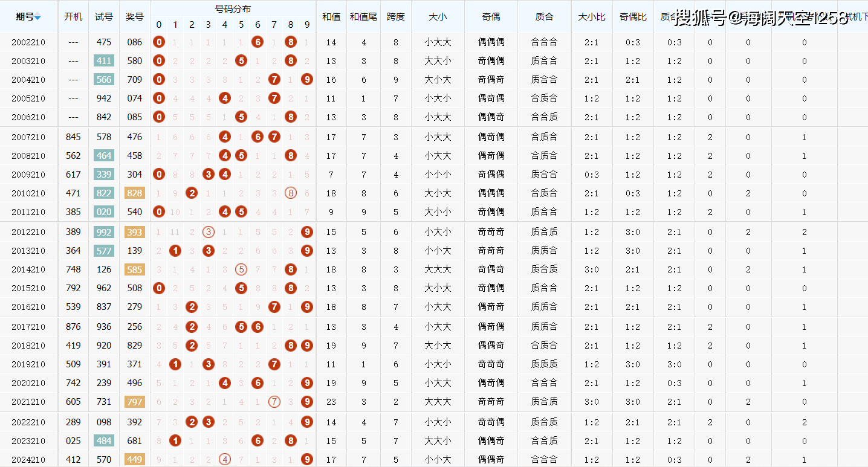Click the 大小 column header

(438, 17)
